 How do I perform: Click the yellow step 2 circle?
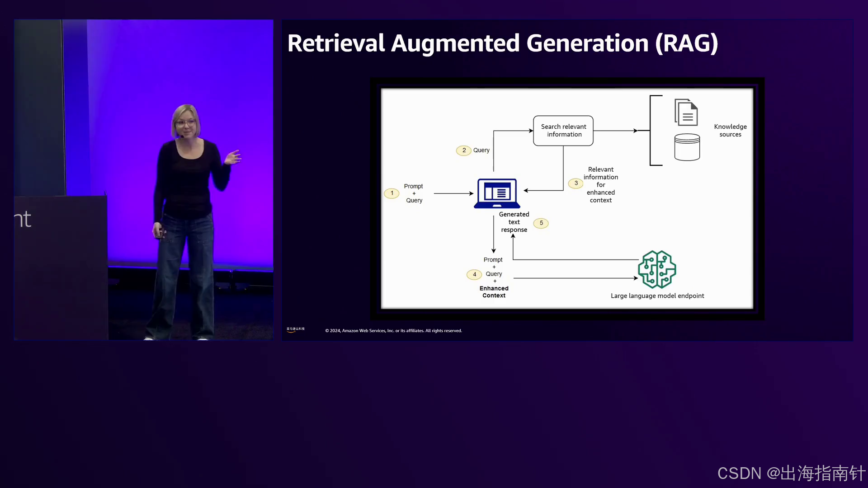pos(463,150)
